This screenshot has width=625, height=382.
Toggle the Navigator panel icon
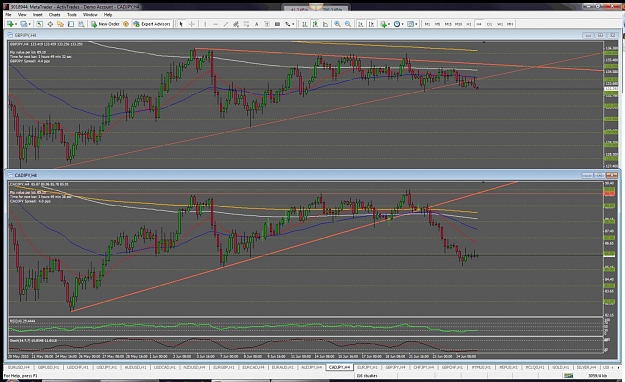pos(60,24)
